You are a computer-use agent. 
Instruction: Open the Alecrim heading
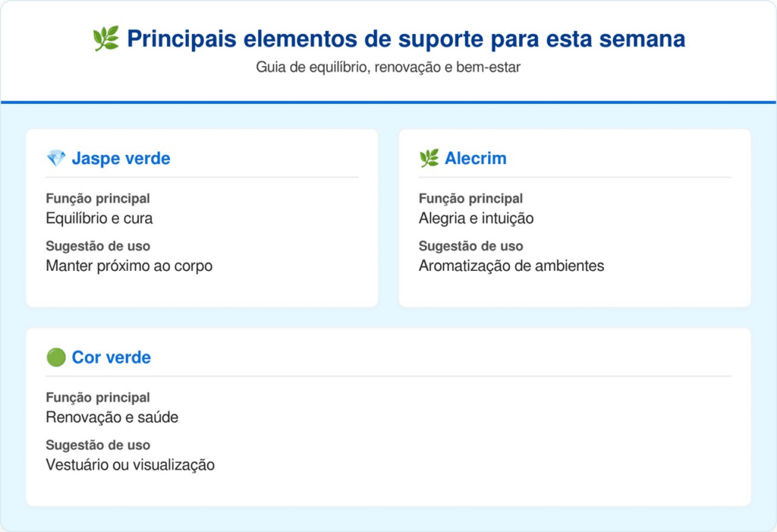475,159
